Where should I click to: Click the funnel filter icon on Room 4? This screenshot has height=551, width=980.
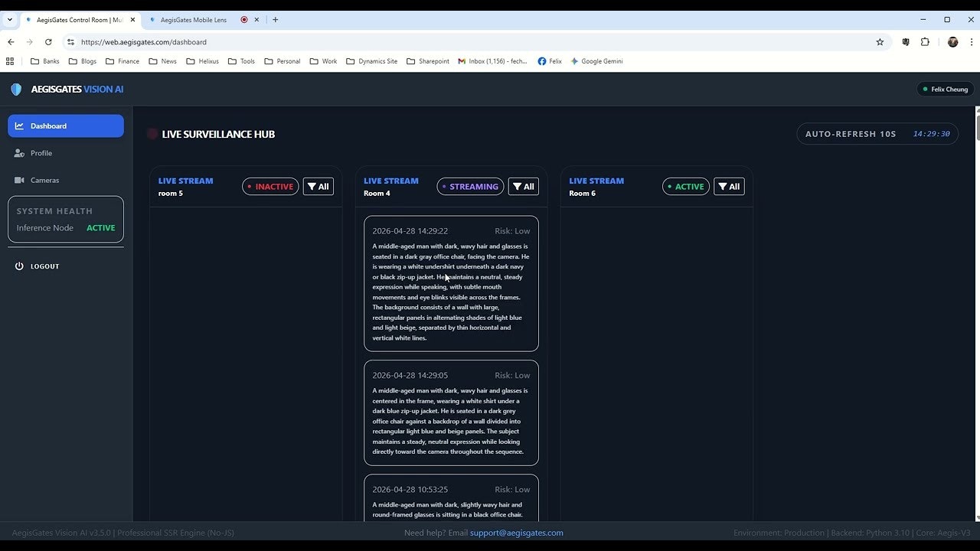[518, 186]
